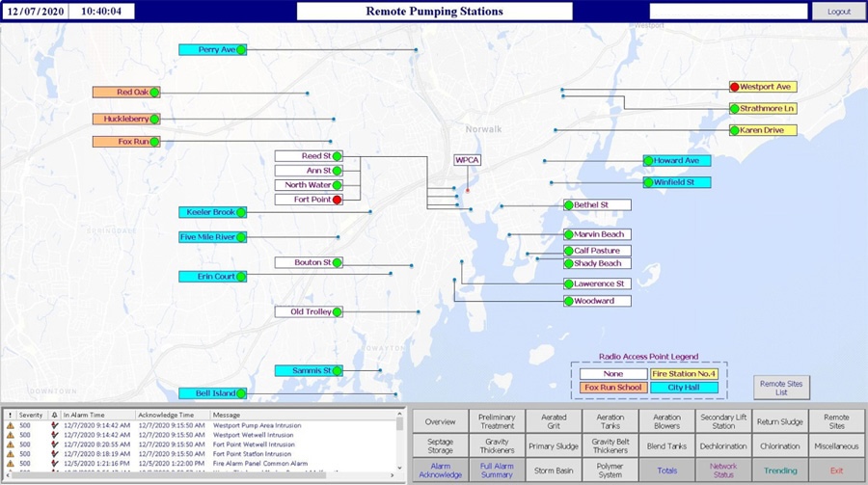Log out using the Logout button

tap(839, 12)
